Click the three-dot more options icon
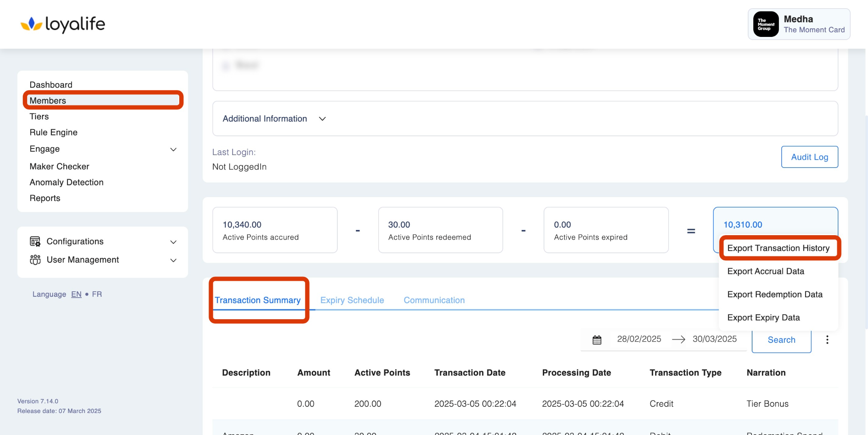 click(827, 340)
